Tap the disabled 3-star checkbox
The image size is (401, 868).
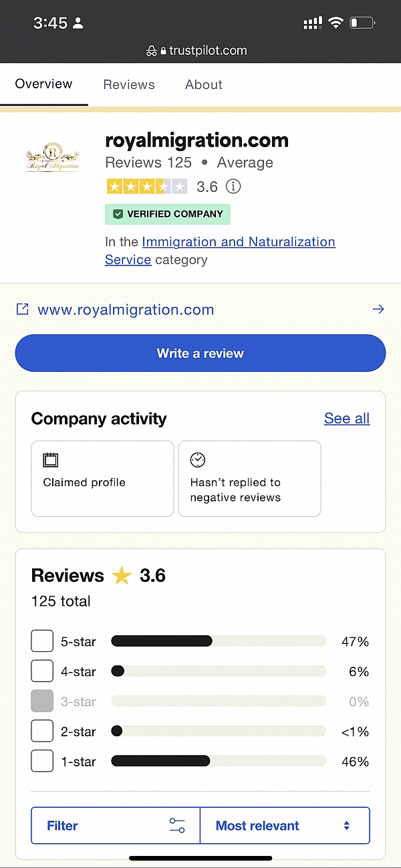(x=42, y=701)
